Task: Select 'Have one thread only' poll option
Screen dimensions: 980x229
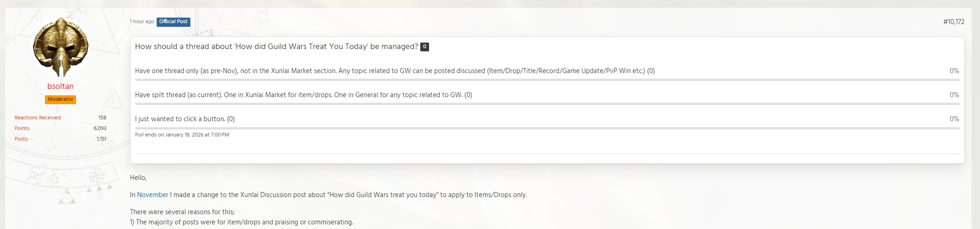Action: pyautogui.click(x=394, y=71)
